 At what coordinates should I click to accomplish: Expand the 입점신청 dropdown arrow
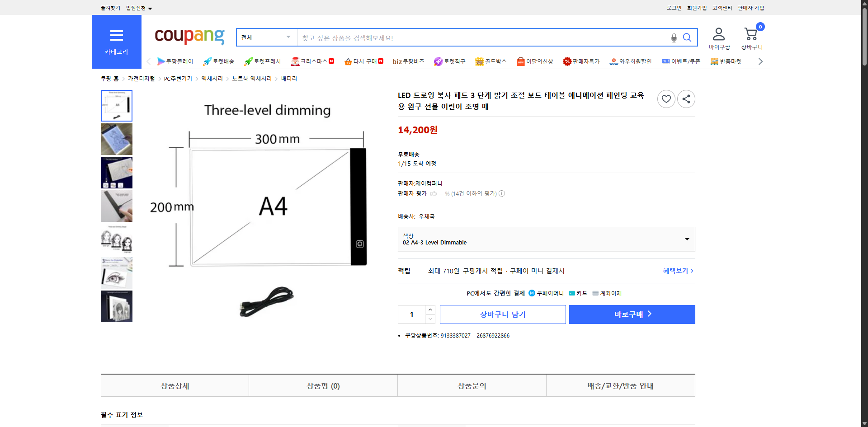click(x=150, y=8)
